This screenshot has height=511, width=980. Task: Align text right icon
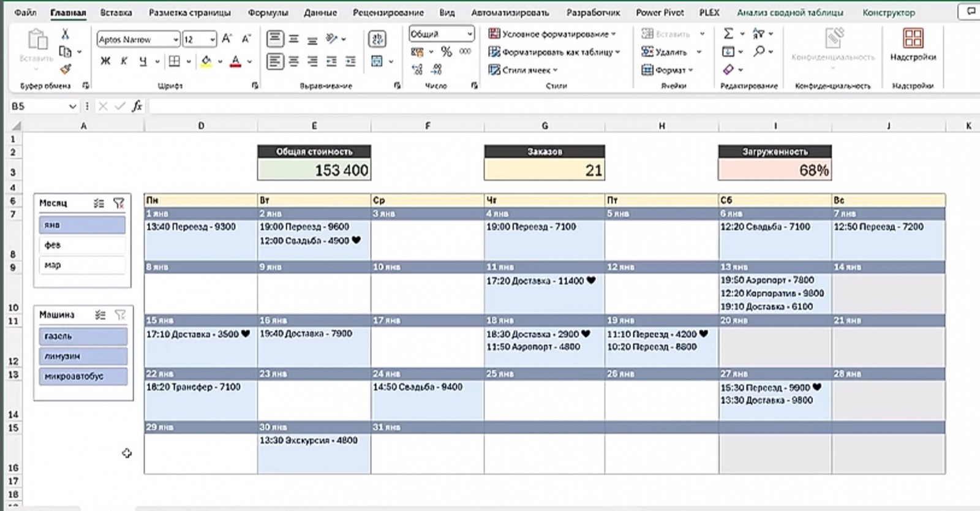(312, 61)
